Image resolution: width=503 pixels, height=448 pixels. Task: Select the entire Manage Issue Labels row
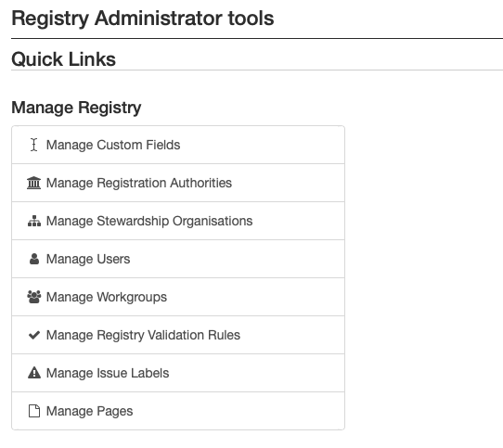click(x=178, y=373)
